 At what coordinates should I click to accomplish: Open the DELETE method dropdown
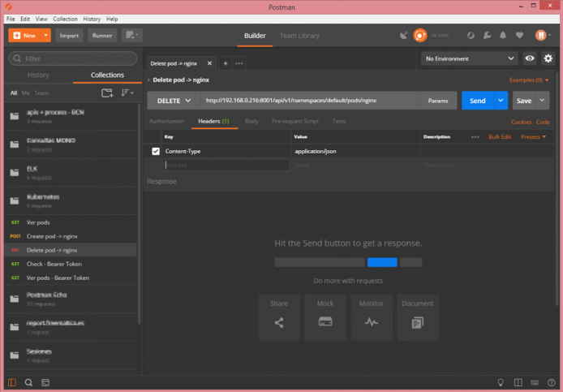point(174,101)
